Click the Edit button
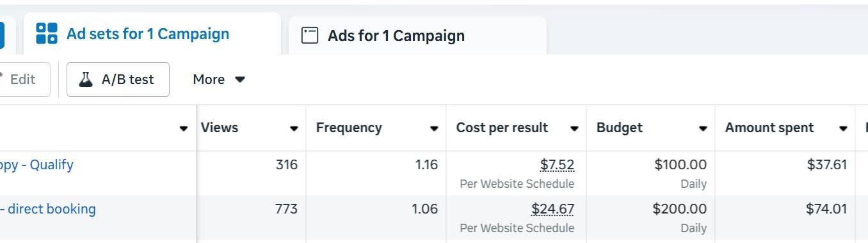 coord(22,80)
